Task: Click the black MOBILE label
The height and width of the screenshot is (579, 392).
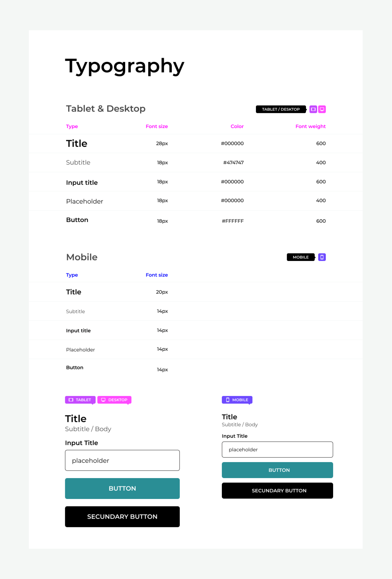Action: click(x=301, y=257)
